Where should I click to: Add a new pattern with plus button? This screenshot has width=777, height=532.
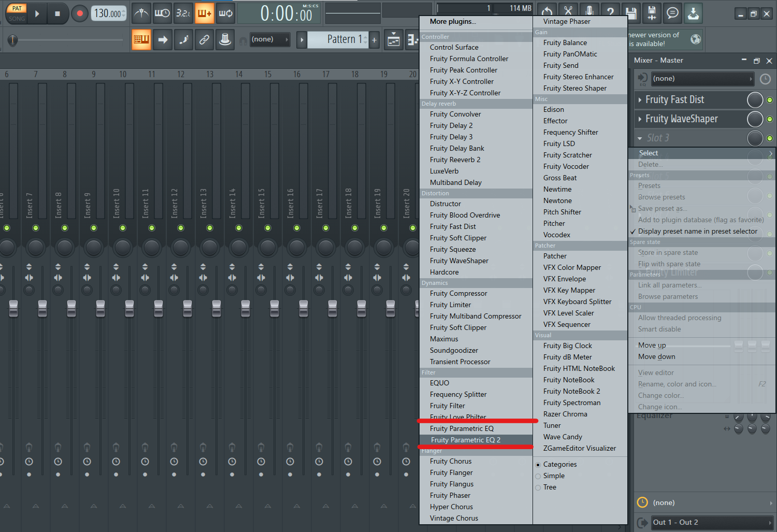374,40
